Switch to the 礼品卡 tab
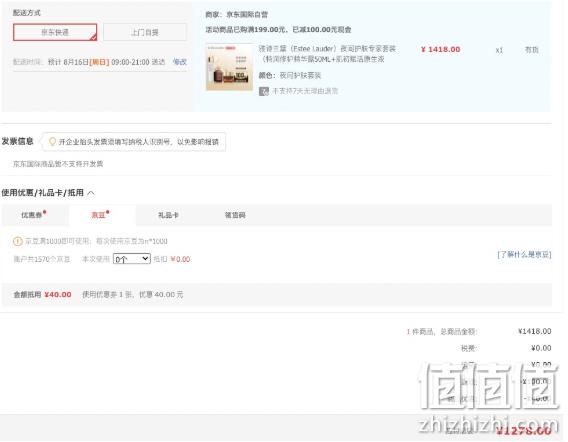568x442 pixels. coord(168,215)
